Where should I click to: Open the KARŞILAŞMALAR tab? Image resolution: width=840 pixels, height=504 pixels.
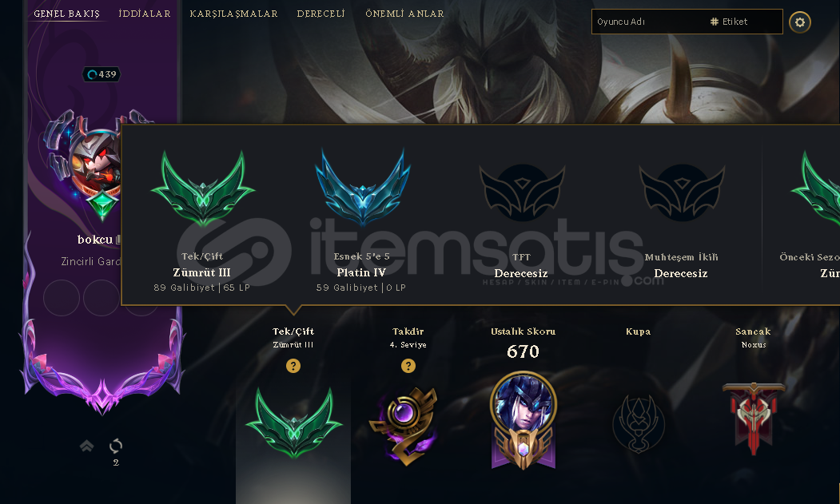tap(233, 14)
